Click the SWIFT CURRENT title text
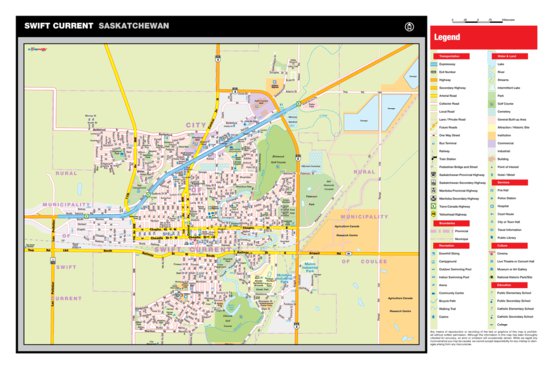The height and width of the screenshot is (369, 553). point(59,26)
